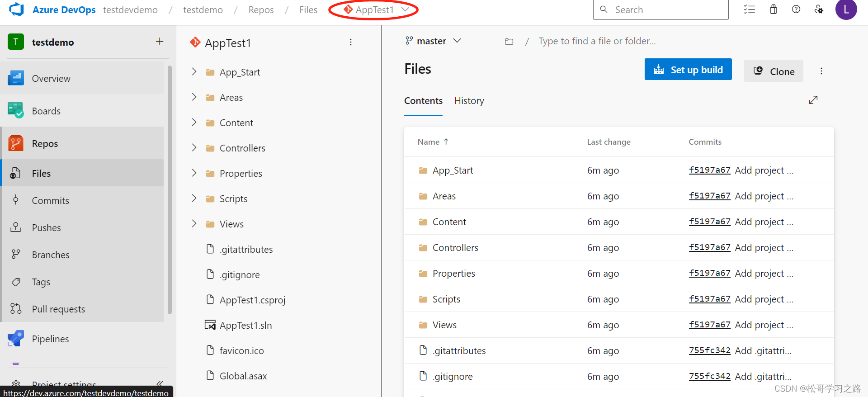Image resolution: width=868 pixels, height=397 pixels.
Task: Go to Pushes under Repos
Action: 83,227
